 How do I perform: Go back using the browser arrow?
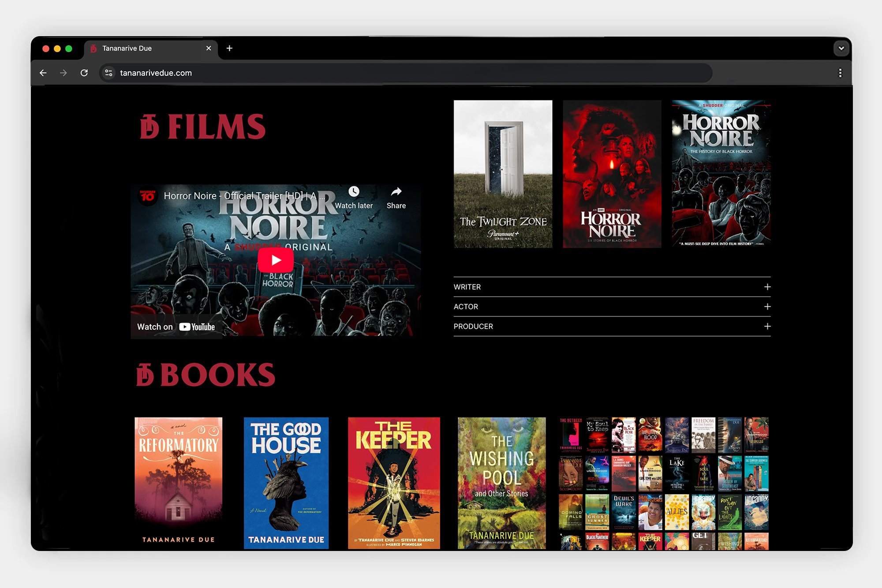[x=43, y=73]
